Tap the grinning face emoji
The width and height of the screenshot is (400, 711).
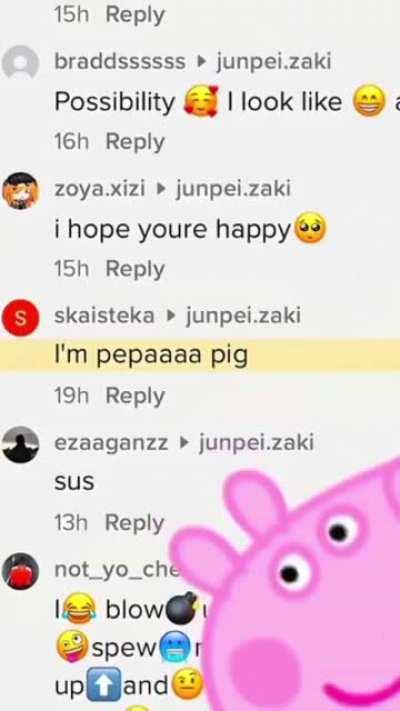pyautogui.click(x=369, y=101)
